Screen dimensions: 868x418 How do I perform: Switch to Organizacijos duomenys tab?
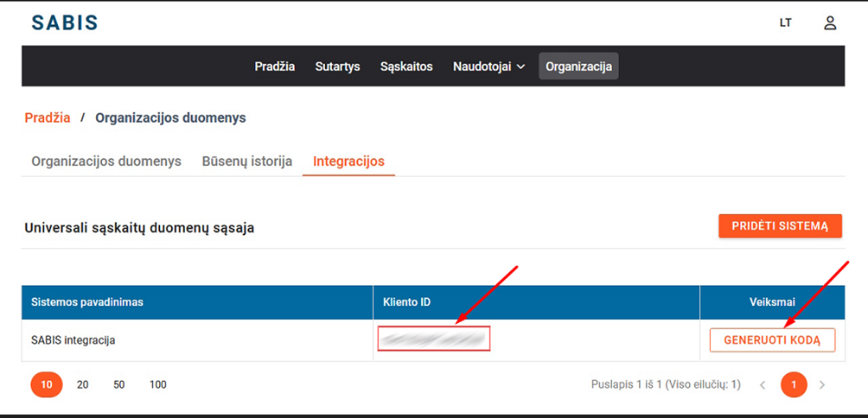tap(106, 161)
